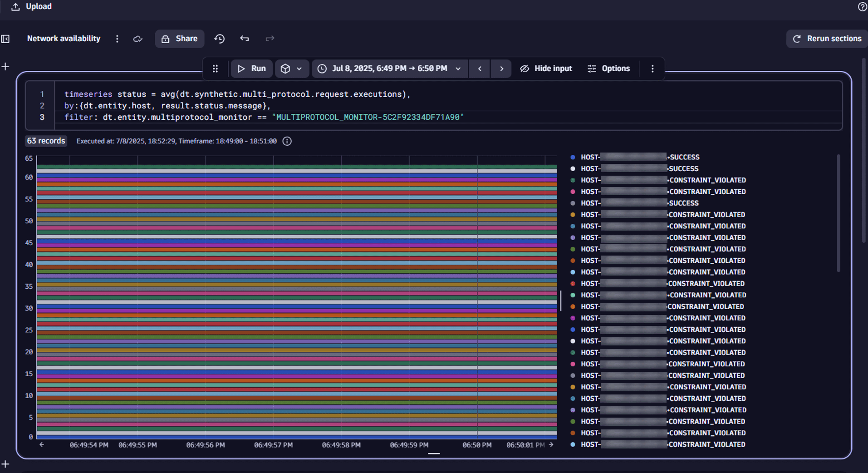The image size is (868, 473).
Task: Click the page vertical scrollbar
Action: click(x=865, y=151)
